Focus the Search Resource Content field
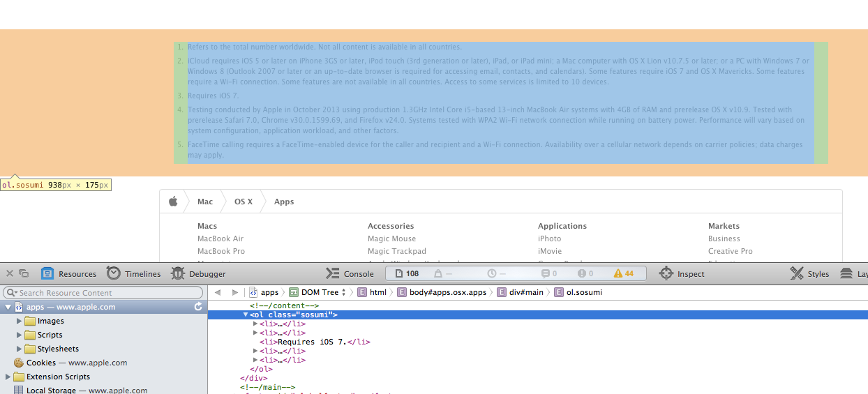This screenshot has width=868, height=394. point(103,293)
